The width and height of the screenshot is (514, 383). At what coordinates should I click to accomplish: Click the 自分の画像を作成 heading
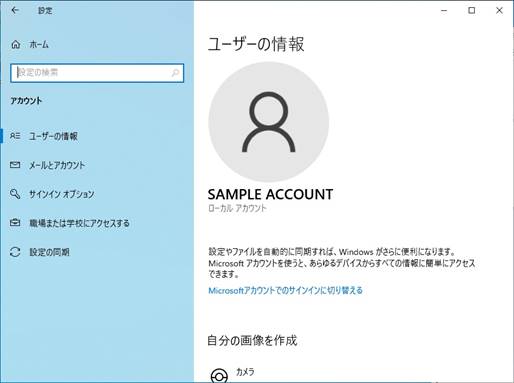pyautogui.click(x=252, y=340)
